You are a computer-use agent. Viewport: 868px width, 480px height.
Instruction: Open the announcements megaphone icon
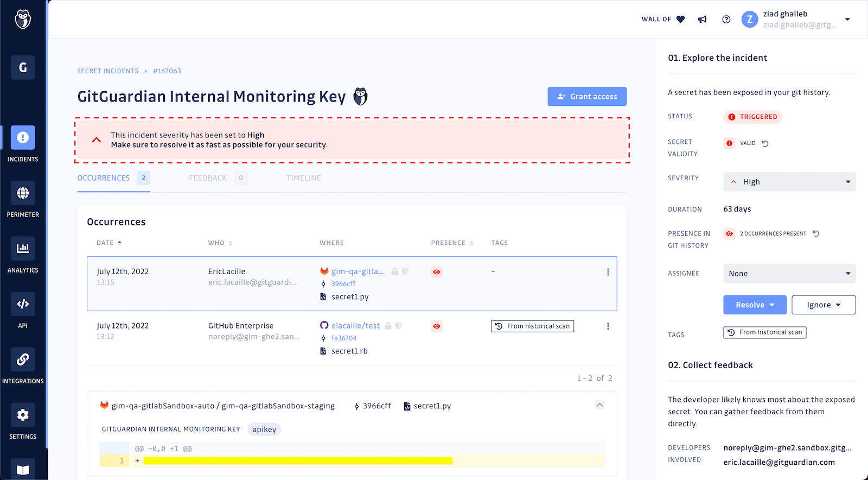point(703,19)
